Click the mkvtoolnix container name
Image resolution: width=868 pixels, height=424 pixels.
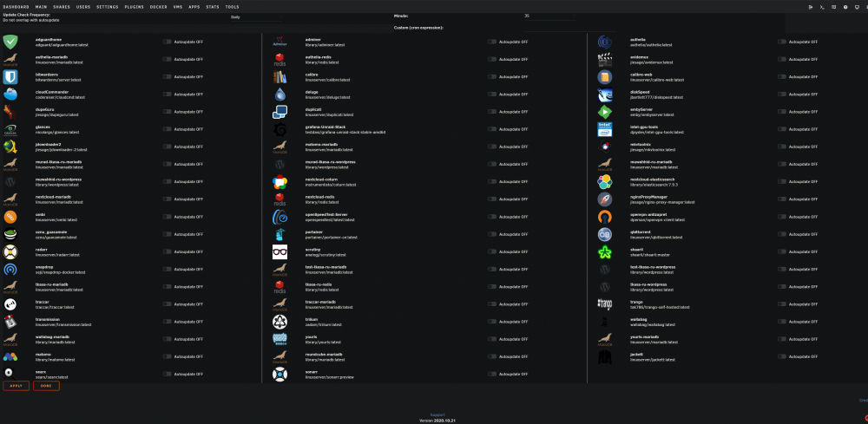tap(641, 145)
